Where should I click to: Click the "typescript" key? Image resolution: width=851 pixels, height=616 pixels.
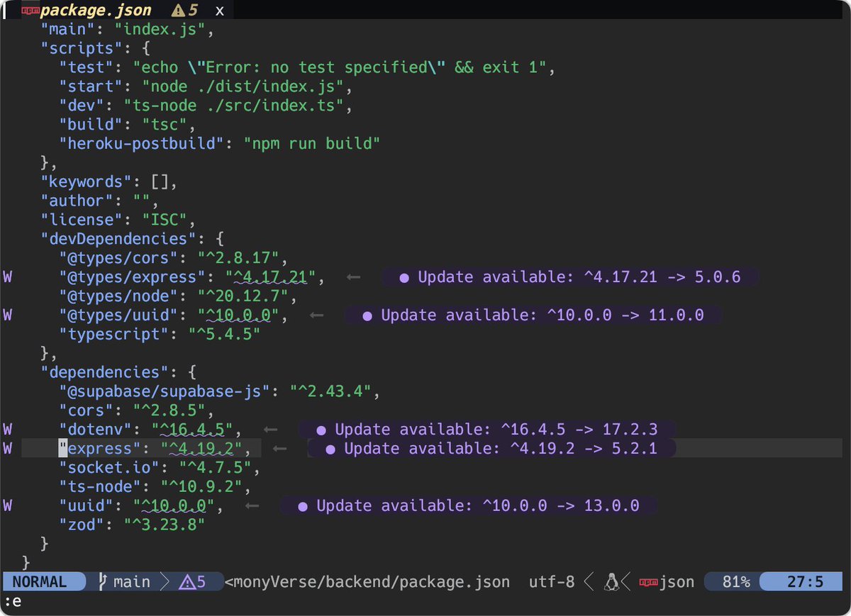point(114,335)
